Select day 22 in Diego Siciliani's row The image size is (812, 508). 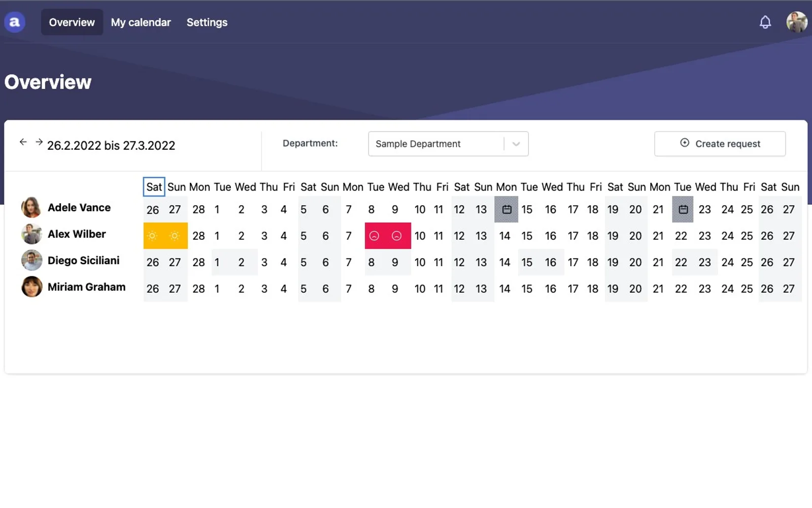(681, 262)
